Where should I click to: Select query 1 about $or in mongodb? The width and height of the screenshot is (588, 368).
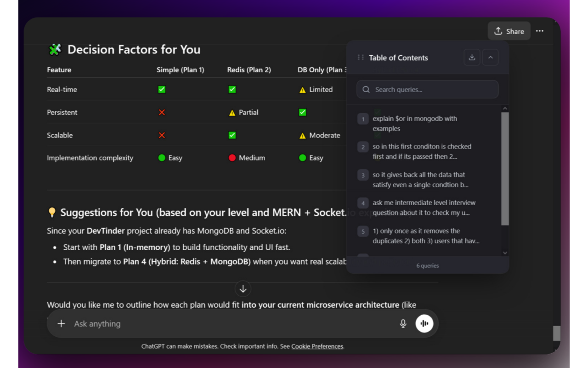tap(415, 123)
